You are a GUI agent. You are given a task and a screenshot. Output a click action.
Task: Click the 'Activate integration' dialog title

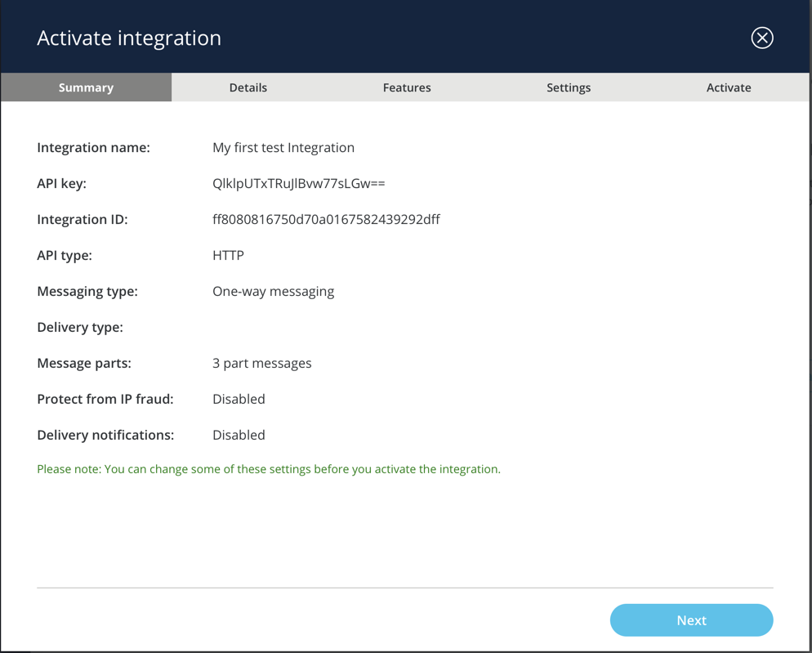tap(129, 38)
